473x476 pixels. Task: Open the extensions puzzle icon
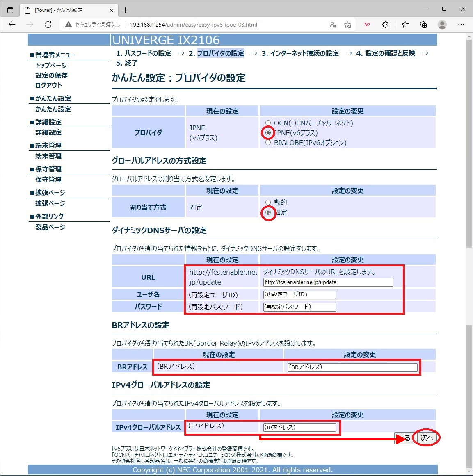point(385,25)
